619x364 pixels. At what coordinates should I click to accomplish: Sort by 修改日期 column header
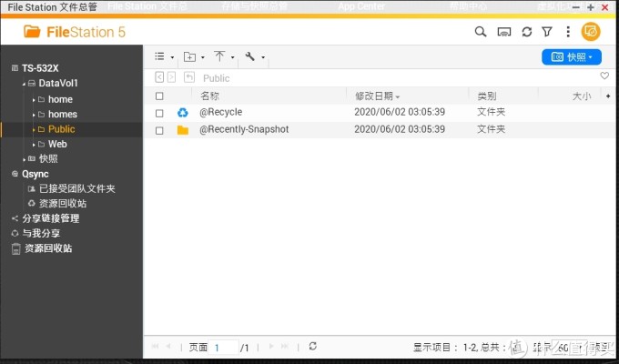(x=374, y=96)
